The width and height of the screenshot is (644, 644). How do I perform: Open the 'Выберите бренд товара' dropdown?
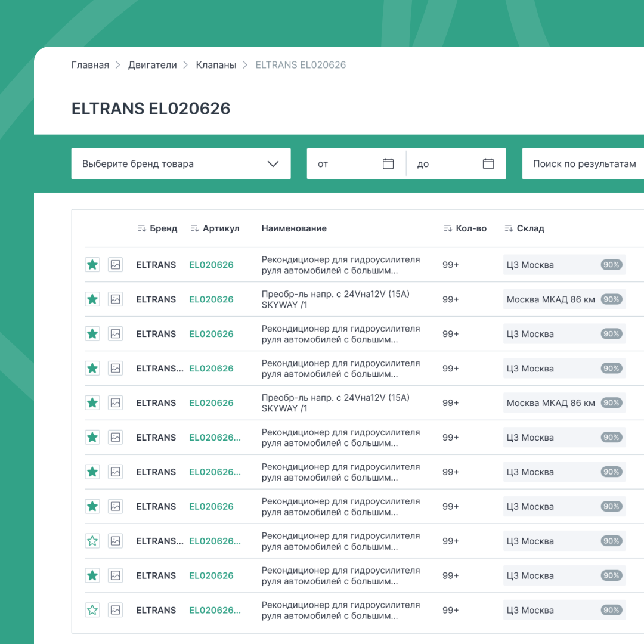pos(181,163)
